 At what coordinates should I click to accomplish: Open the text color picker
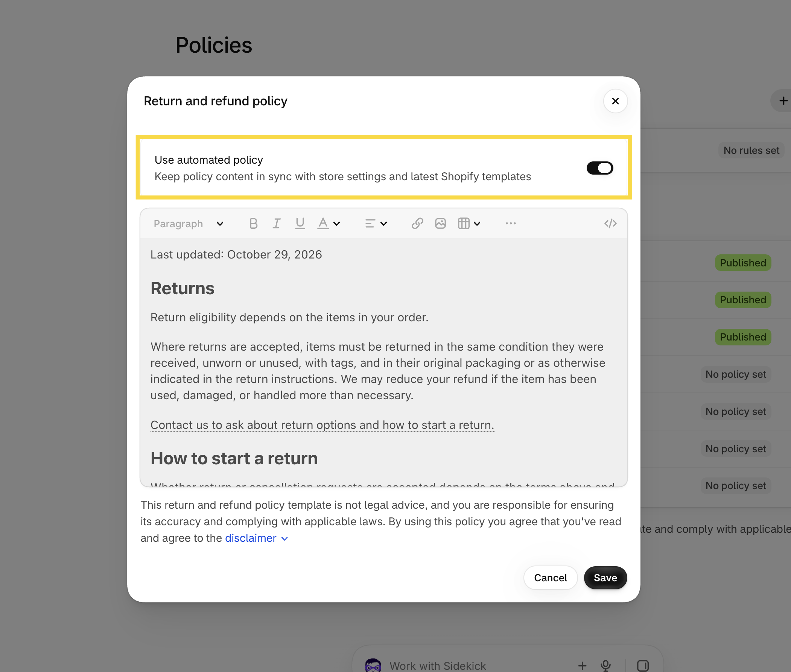[x=323, y=223]
